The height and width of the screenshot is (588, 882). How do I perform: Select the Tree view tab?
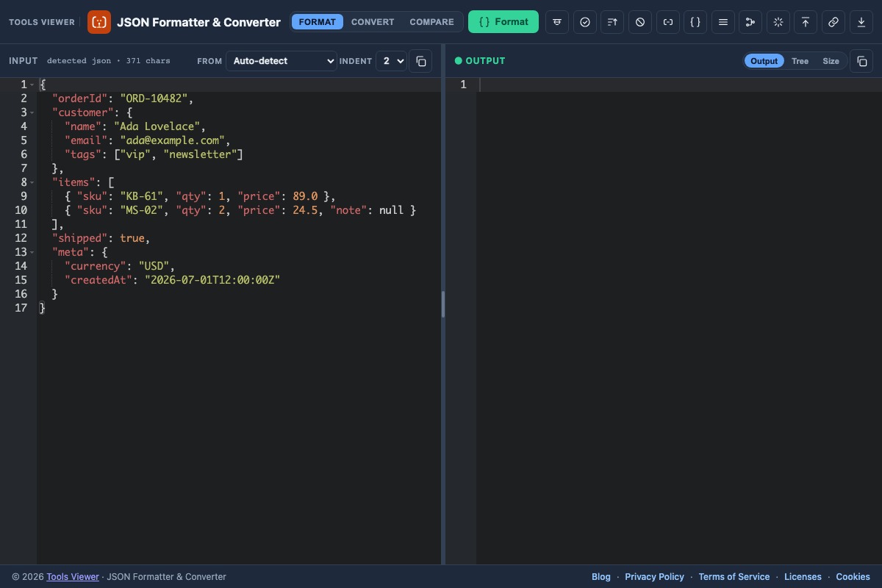click(x=800, y=61)
